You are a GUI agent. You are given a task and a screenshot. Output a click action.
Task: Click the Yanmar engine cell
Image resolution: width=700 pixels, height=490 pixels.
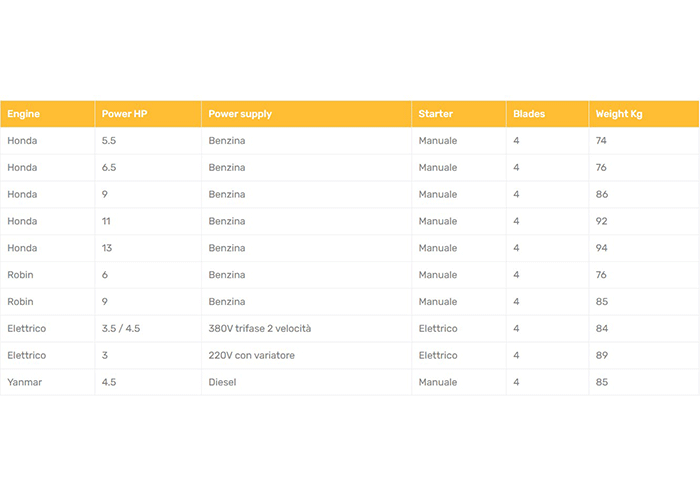[47, 382]
